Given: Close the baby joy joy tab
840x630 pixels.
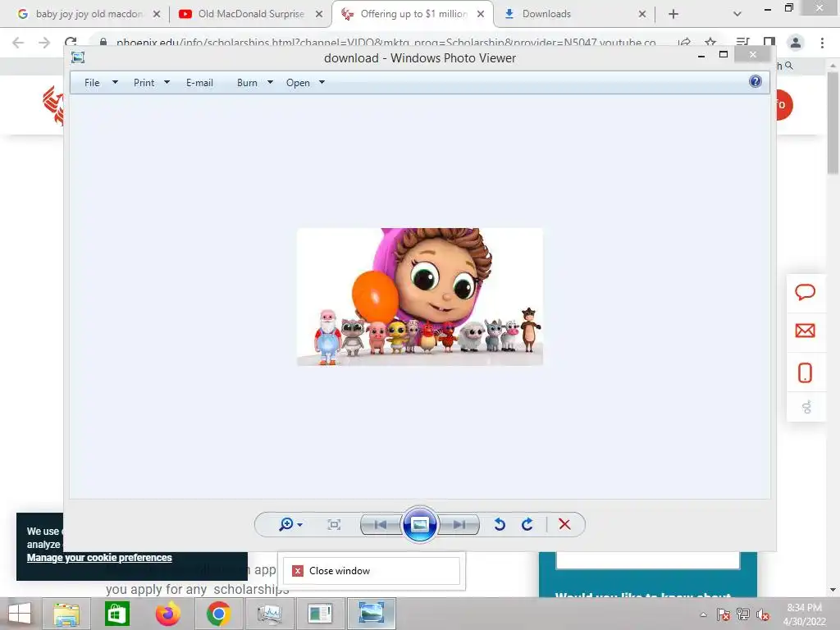Looking at the screenshot, I should pyautogui.click(x=157, y=14).
